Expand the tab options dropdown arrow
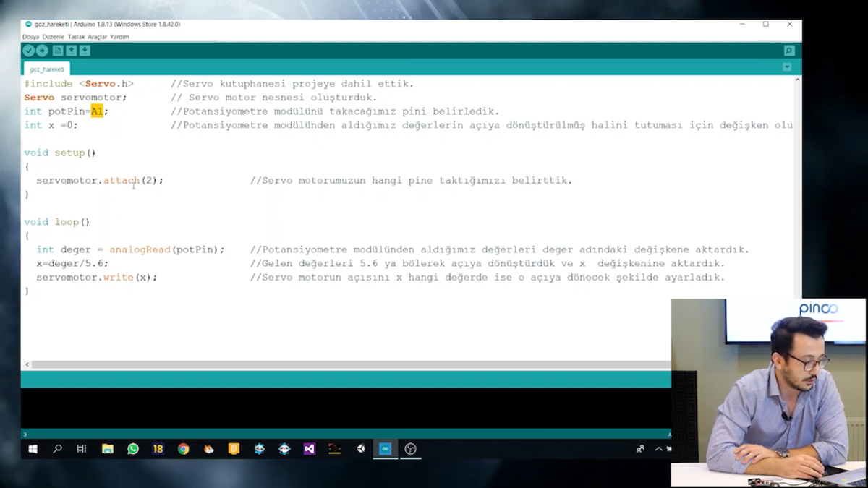Viewport: 868px width, 488px height. [x=787, y=67]
